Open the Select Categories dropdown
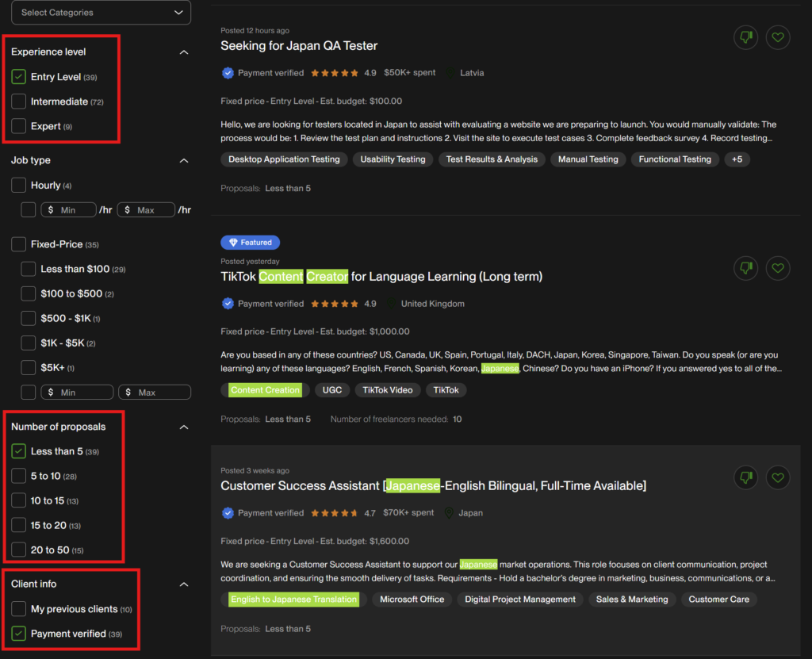Viewport: 812px width, 659px height. pyautogui.click(x=101, y=13)
